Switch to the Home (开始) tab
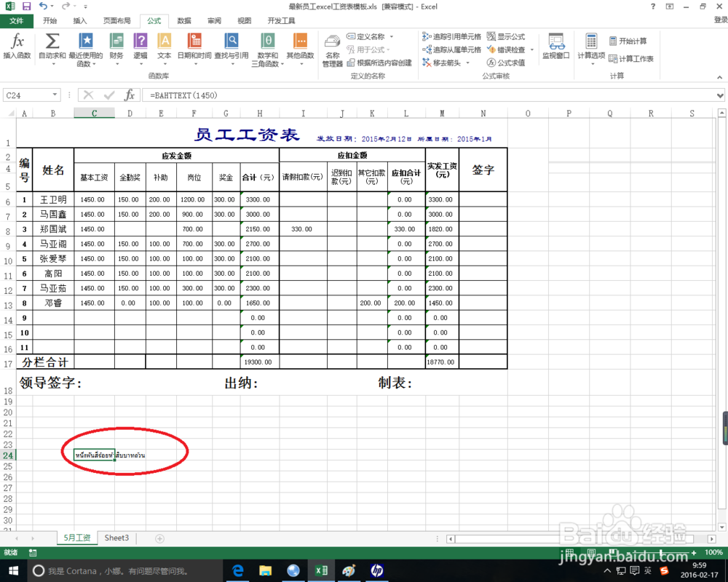Image resolution: width=728 pixels, height=582 pixels. [50, 20]
